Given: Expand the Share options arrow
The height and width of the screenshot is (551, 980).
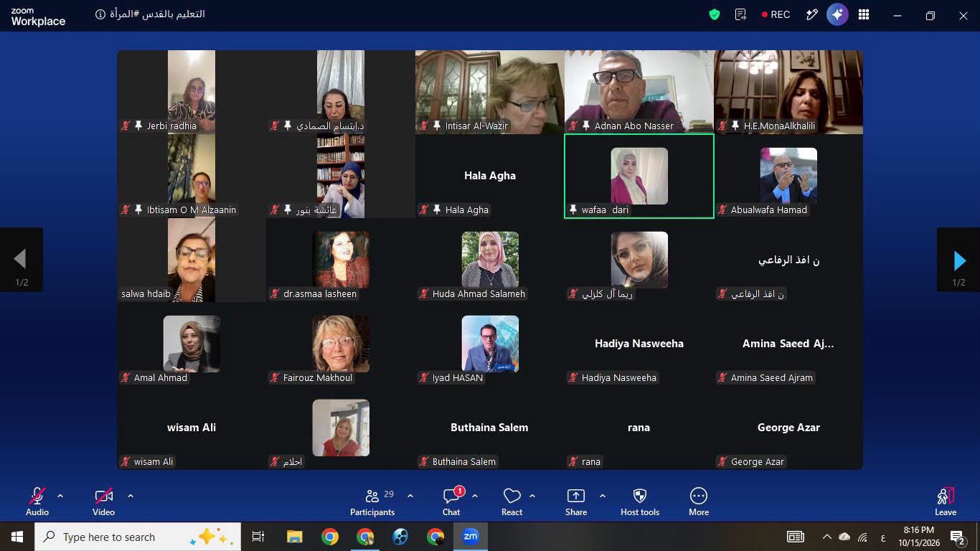Looking at the screenshot, I should (x=602, y=496).
